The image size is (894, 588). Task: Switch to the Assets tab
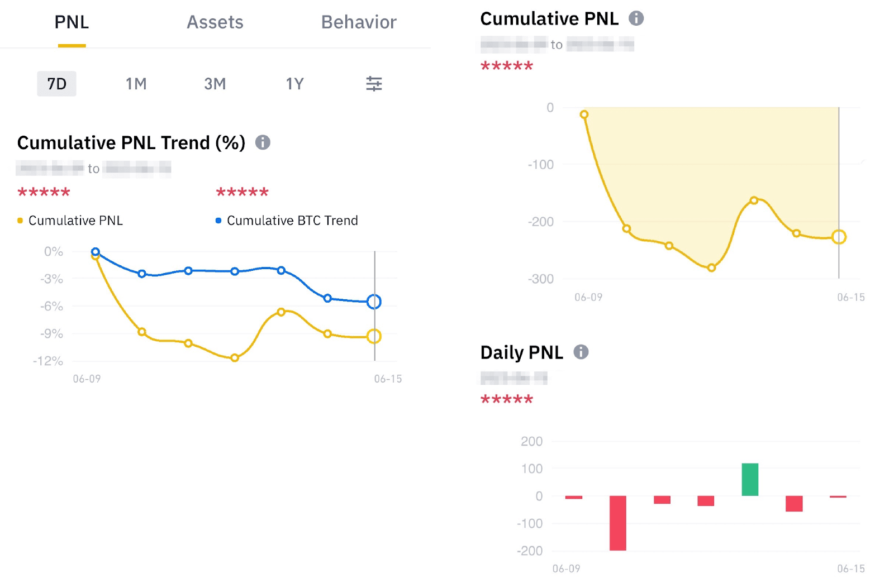(x=215, y=22)
